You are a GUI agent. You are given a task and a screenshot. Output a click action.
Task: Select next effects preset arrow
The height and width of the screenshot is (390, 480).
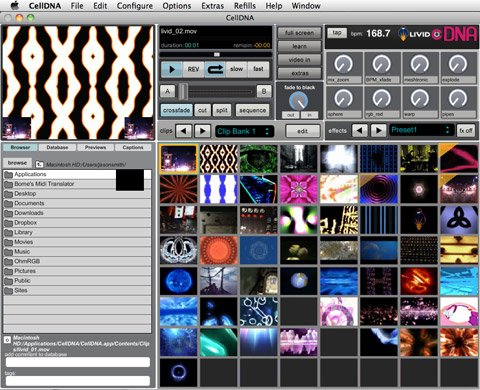point(378,130)
